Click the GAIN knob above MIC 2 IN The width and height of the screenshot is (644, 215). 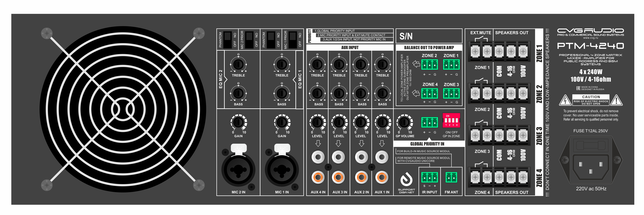(x=238, y=122)
